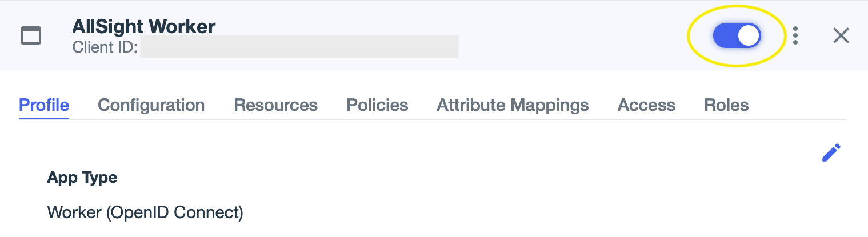Switch to the Roles tab

coord(726,105)
